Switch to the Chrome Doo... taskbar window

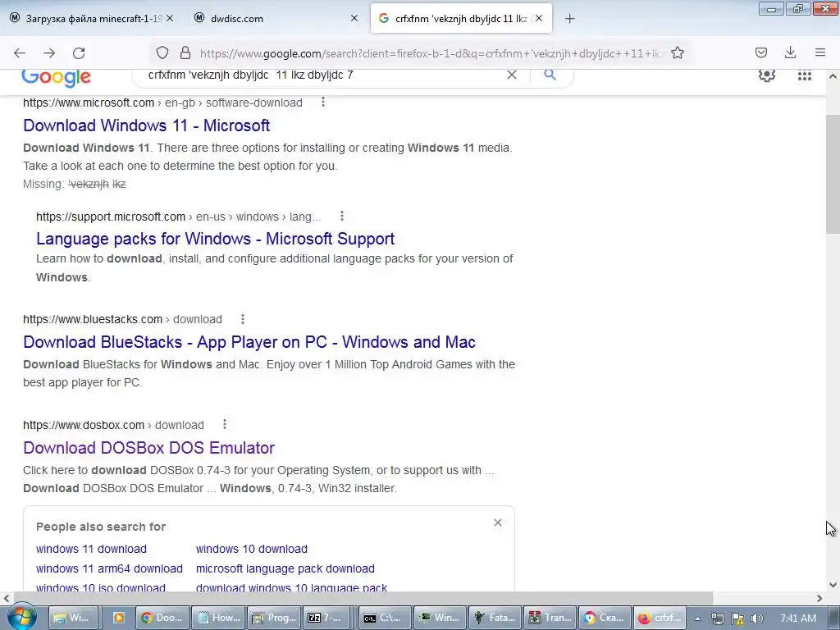pos(162,618)
